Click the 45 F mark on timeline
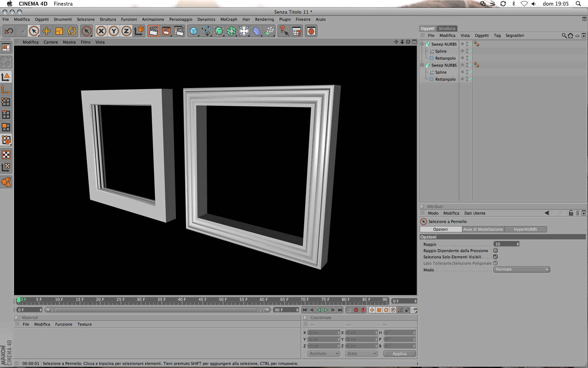 tap(202, 300)
